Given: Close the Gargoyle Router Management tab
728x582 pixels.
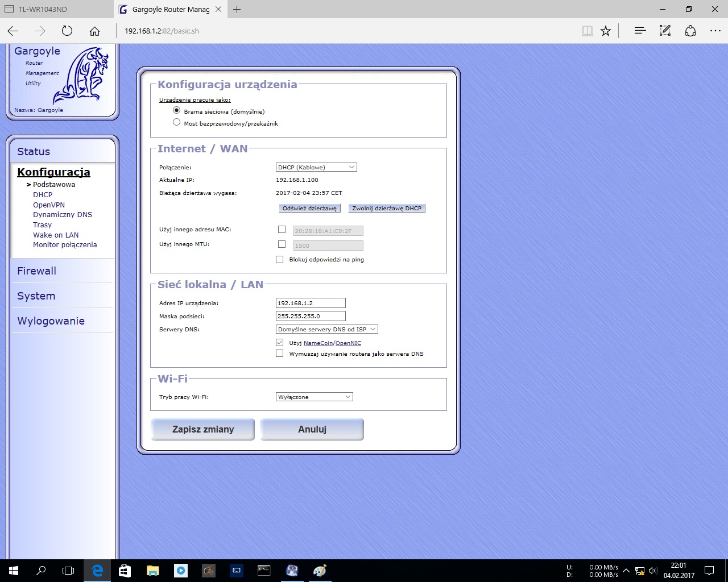Looking at the screenshot, I should click(218, 9).
